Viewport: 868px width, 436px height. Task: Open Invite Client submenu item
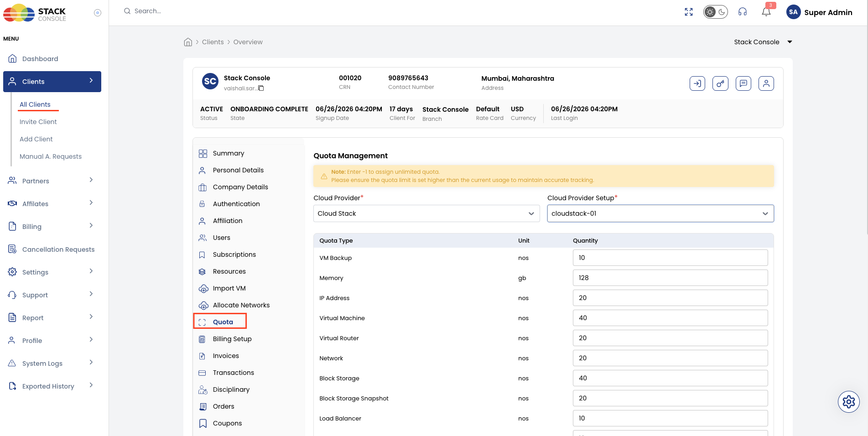(38, 122)
